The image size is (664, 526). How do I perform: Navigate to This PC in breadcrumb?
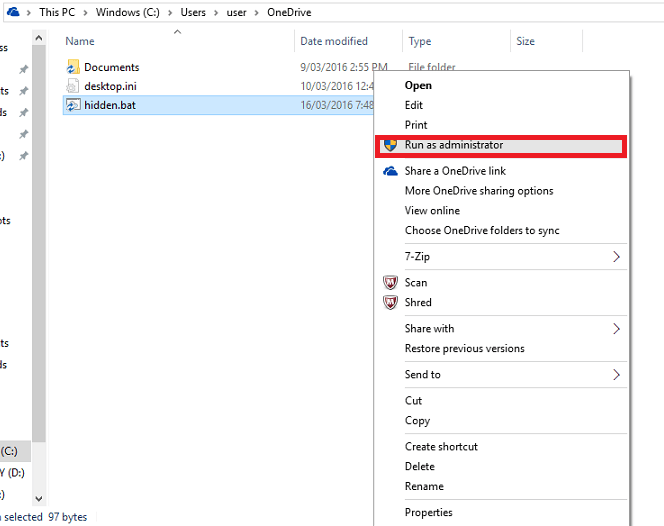(x=57, y=12)
